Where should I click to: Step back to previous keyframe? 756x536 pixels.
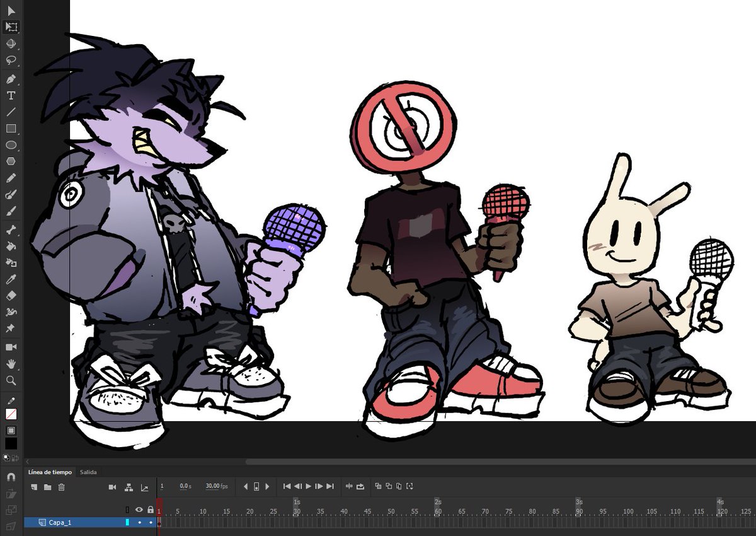tap(246, 486)
